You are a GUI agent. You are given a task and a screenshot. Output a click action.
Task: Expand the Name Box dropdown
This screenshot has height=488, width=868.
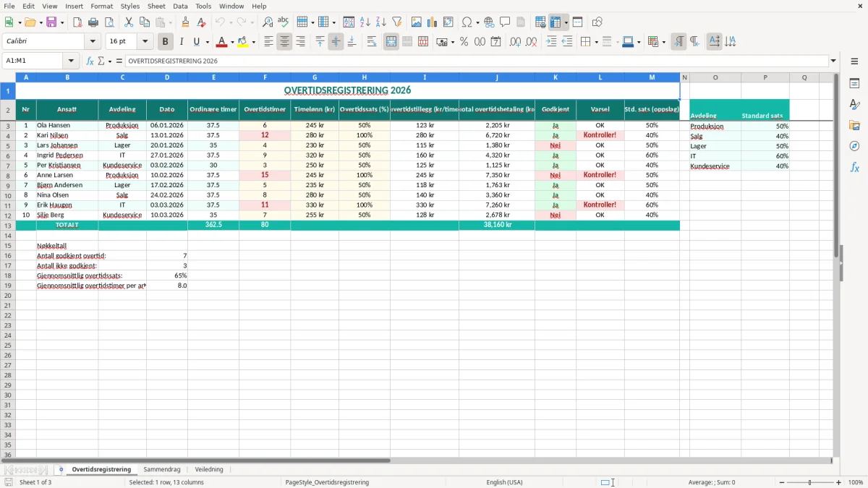point(70,61)
